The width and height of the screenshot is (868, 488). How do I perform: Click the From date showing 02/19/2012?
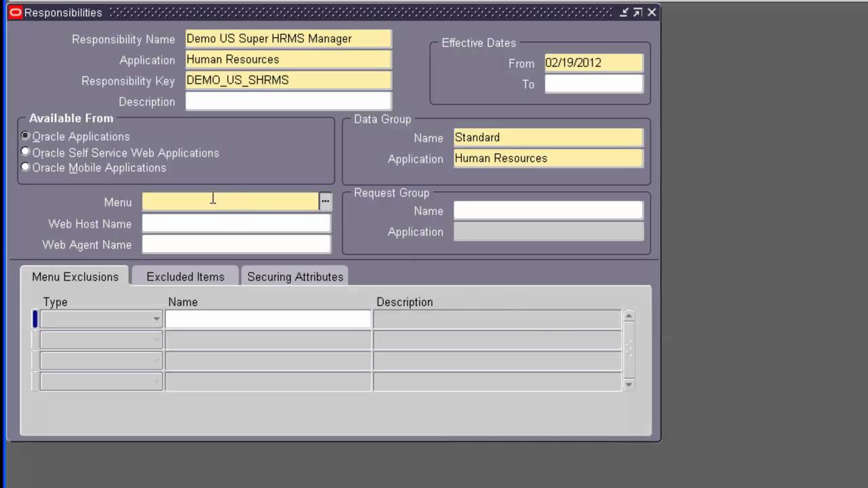coord(593,62)
